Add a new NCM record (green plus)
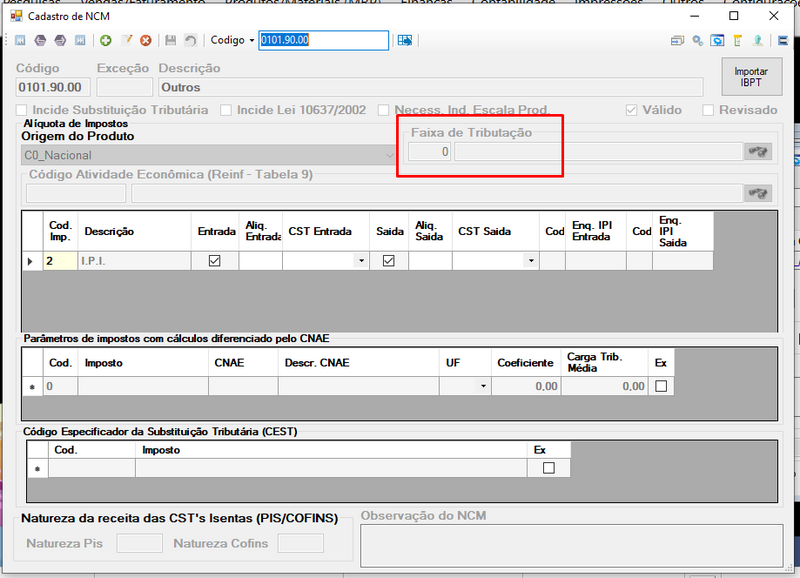This screenshot has height=578, width=800. point(106,40)
